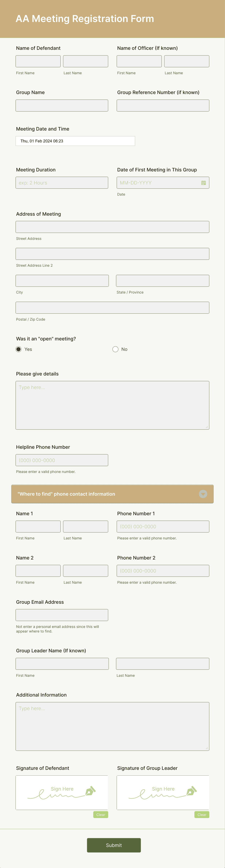225x868 pixels.
Task: Click the chevron on the phone contact section header
Action: 203,494
